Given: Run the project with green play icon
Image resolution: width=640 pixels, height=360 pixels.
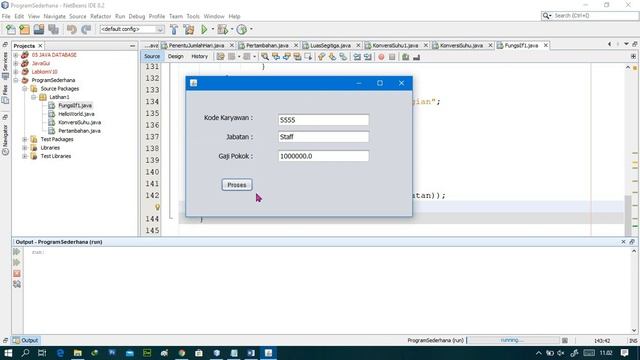Looking at the screenshot, I should [204, 29].
